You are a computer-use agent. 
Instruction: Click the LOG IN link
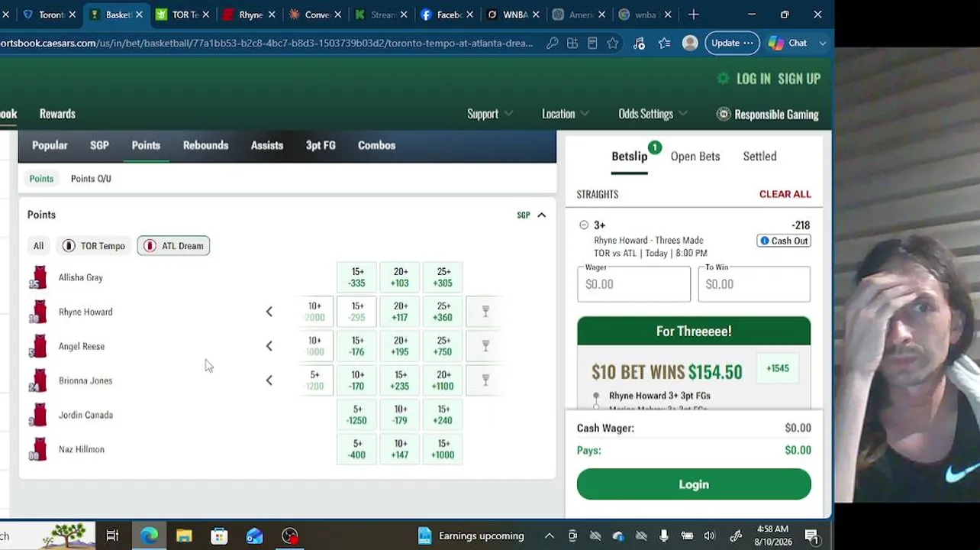753,79
